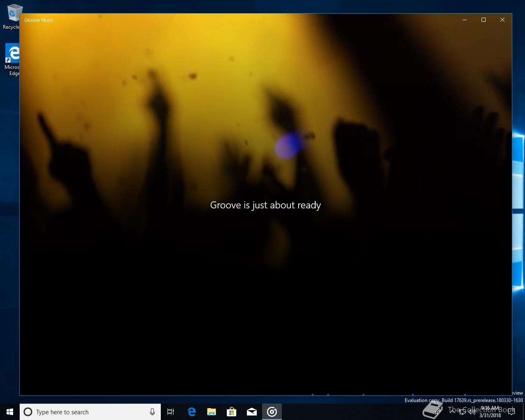
Task: Click the 'Groove is just about ready' text
Action: 265,205
